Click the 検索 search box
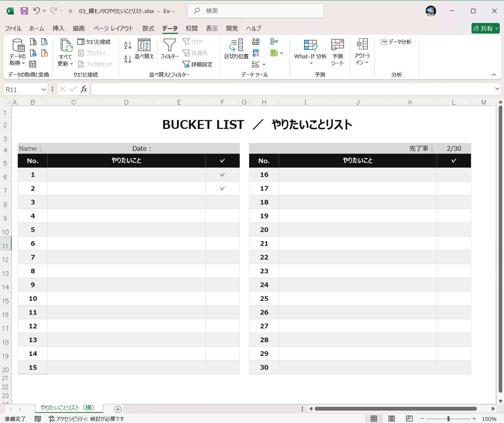 (256, 11)
